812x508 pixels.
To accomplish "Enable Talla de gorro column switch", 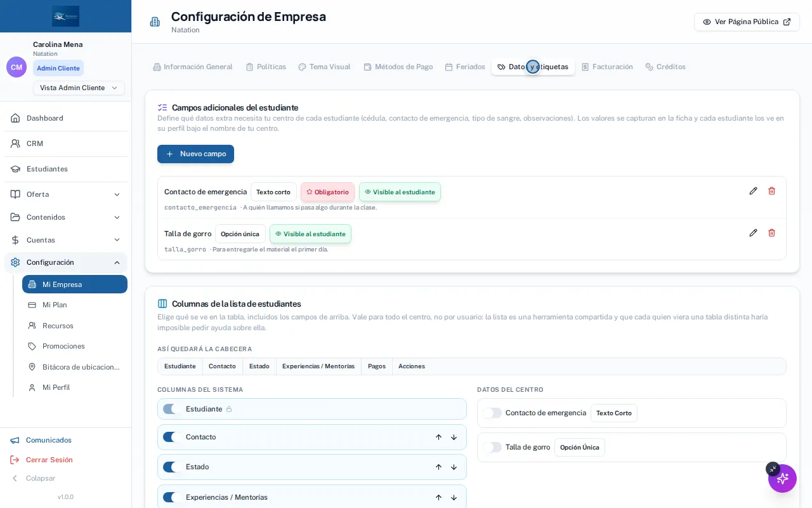I will (x=492, y=447).
